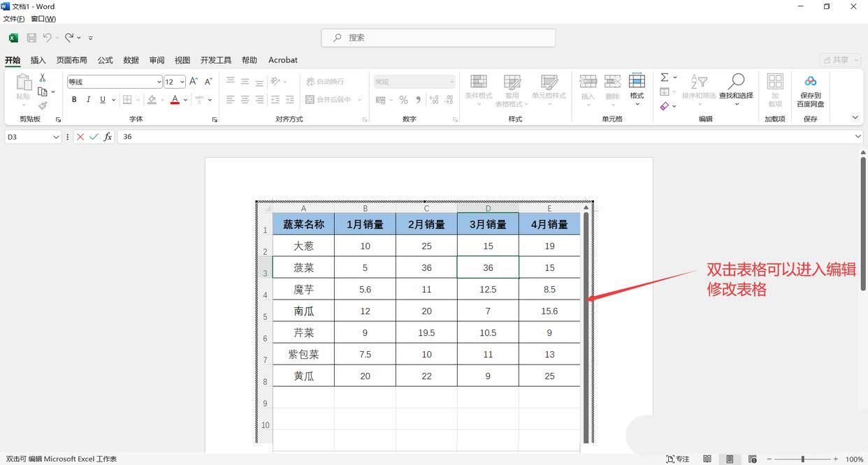Image resolution: width=868 pixels, height=465 pixels.
Task: Click the comma style icon
Action: pyautogui.click(x=418, y=100)
